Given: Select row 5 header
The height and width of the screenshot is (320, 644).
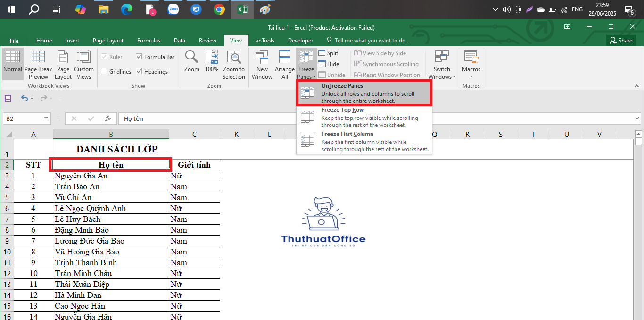Looking at the screenshot, I should coord(7,197).
